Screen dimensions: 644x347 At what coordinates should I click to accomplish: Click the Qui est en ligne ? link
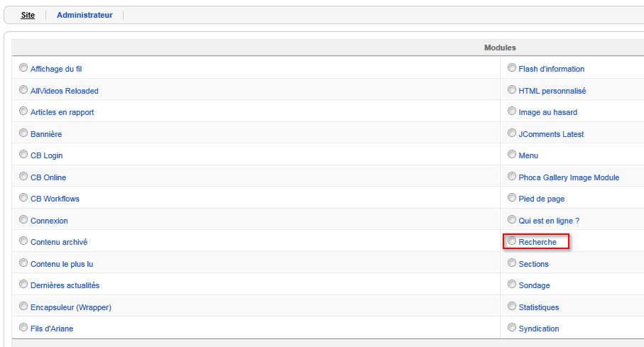coord(549,221)
